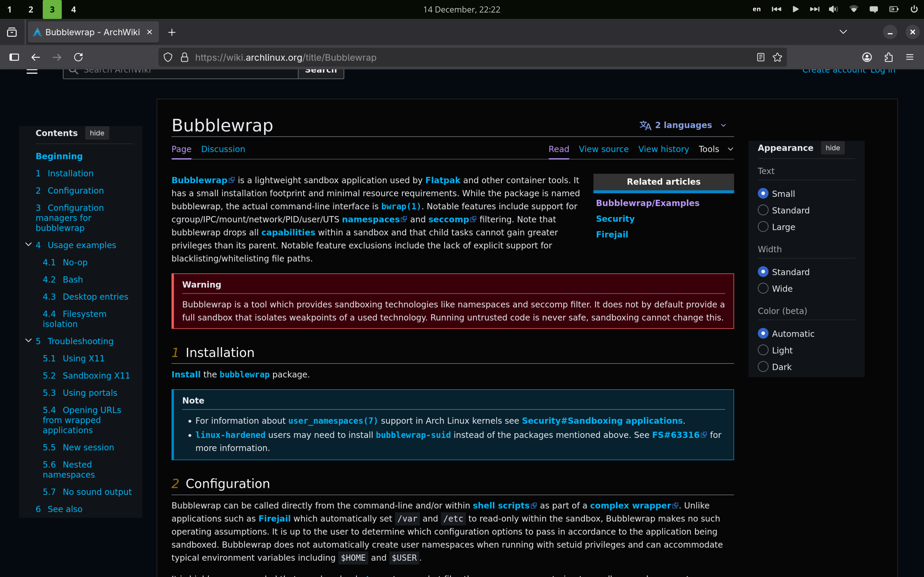Select Wide width radio button
The image size is (924, 577).
pos(763,288)
